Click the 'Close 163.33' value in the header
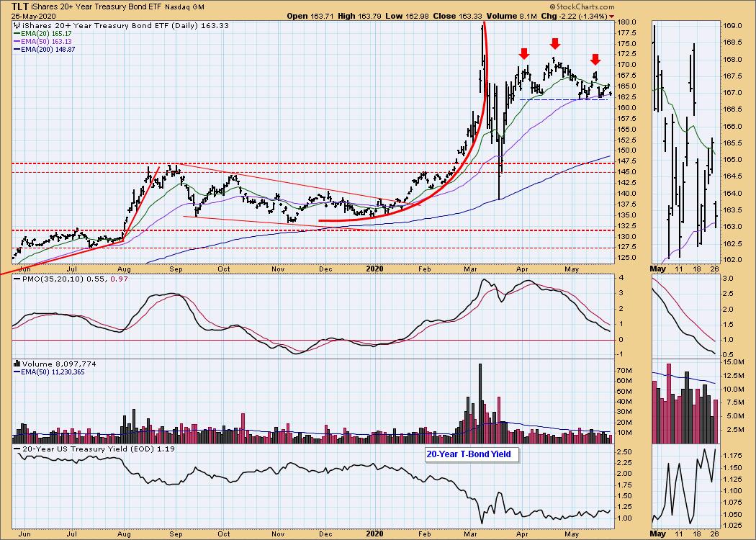This screenshot has width=756, height=540. pos(459,16)
